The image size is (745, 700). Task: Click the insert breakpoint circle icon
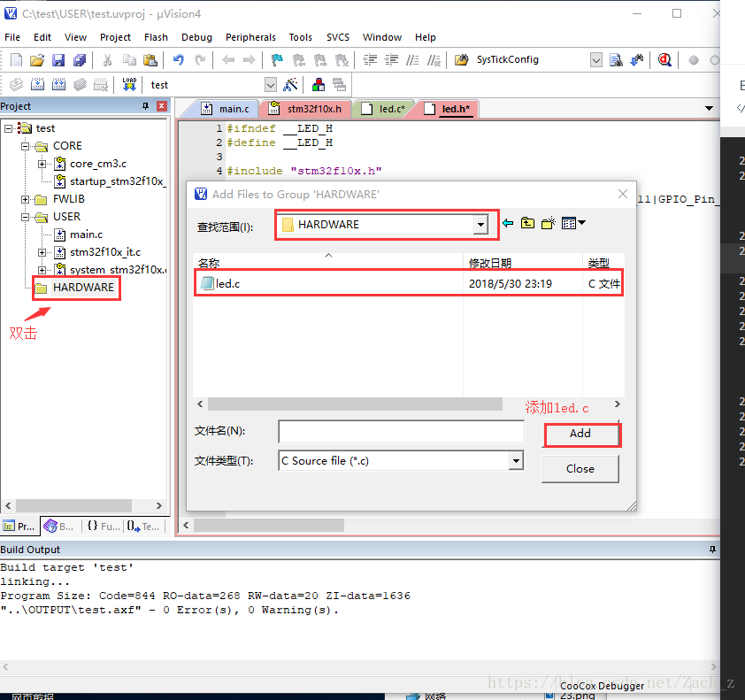pos(693,60)
